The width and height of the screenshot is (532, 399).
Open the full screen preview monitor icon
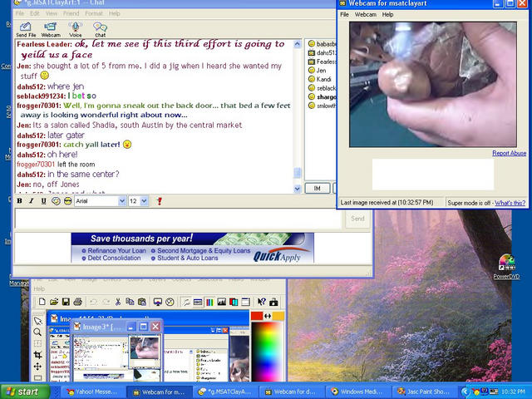tap(158, 302)
